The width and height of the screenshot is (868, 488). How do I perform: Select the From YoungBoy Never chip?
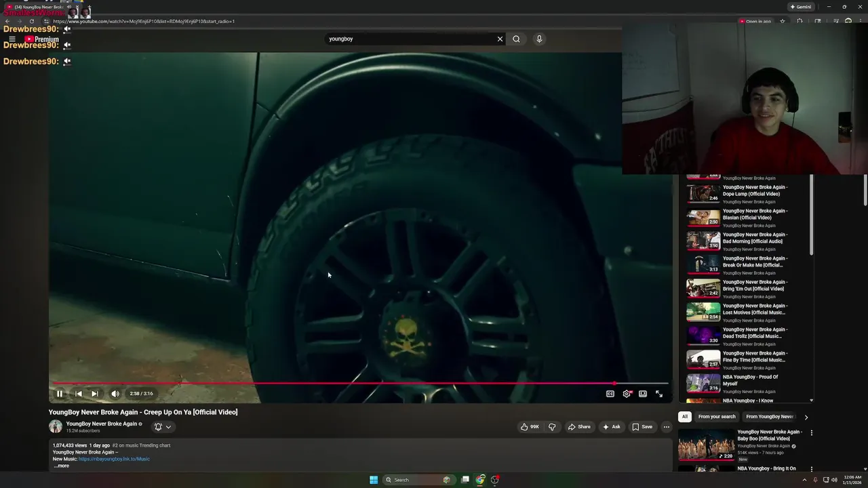tap(769, 417)
